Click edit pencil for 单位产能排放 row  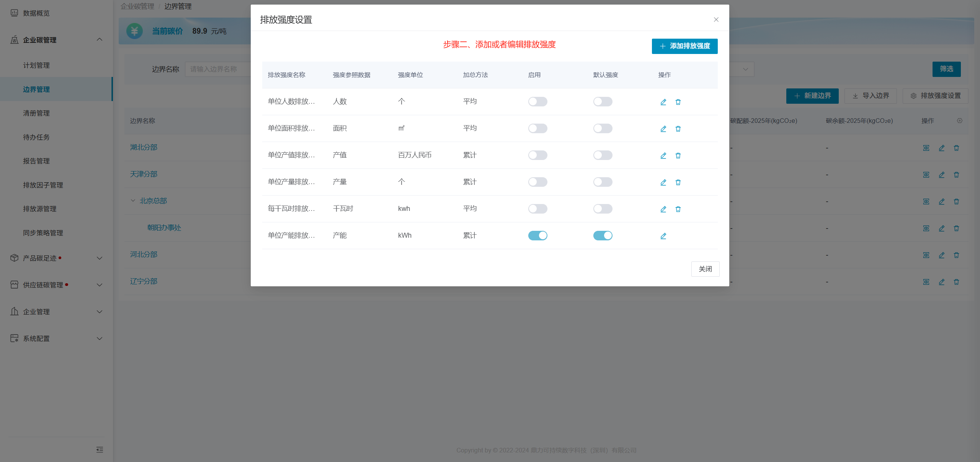(663, 236)
